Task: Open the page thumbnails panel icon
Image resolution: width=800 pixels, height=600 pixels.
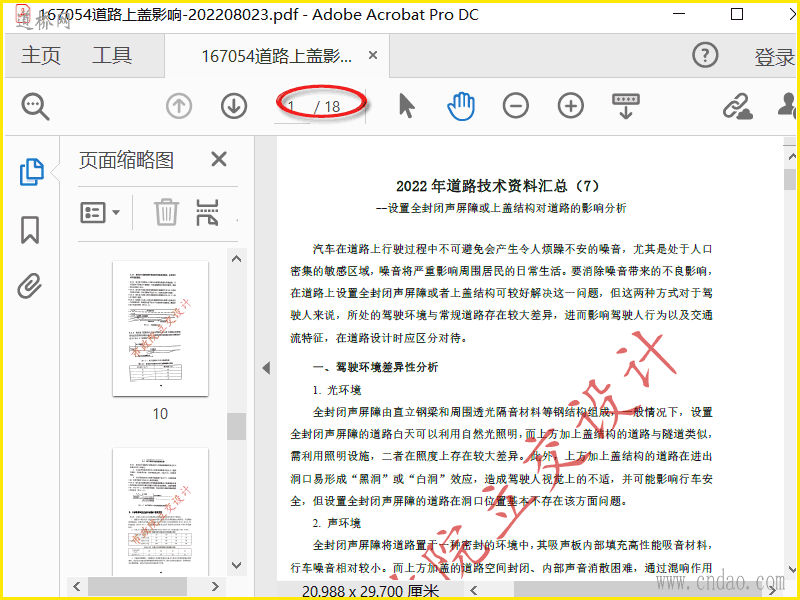Action: (x=32, y=172)
